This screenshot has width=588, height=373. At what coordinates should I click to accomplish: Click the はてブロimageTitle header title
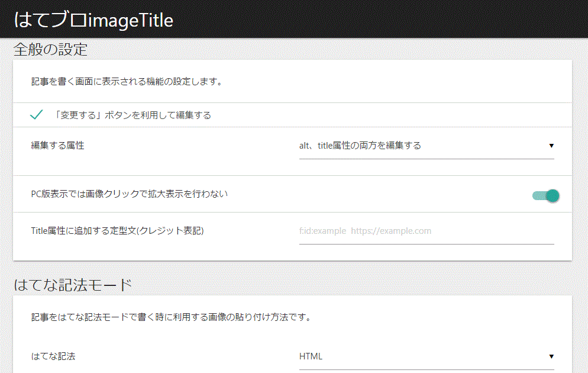(x=93, y=20)
